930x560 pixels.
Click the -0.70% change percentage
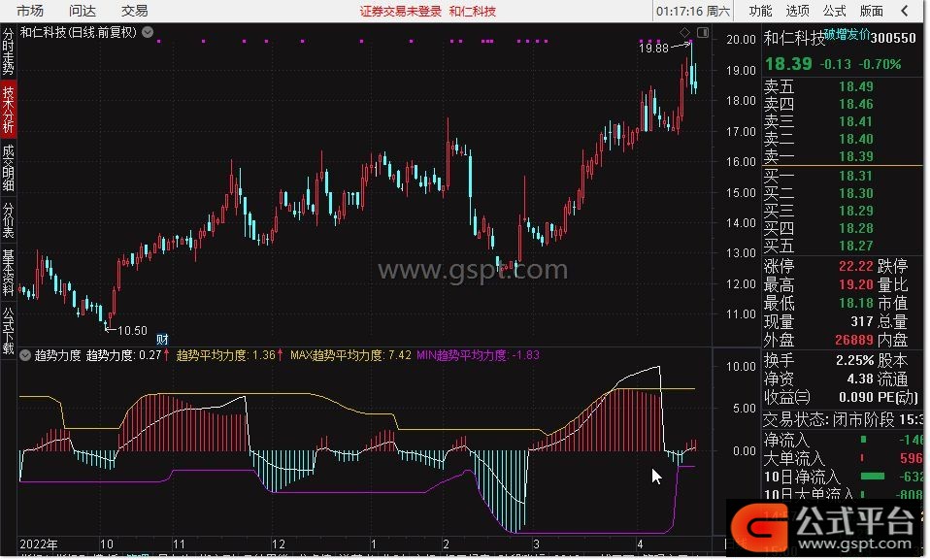pyautogui.click(x=880, y=64)
